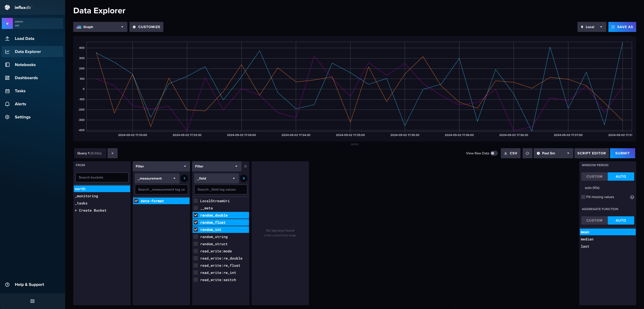
Task: Select the north bucket
Action: (x=102, y=189)
